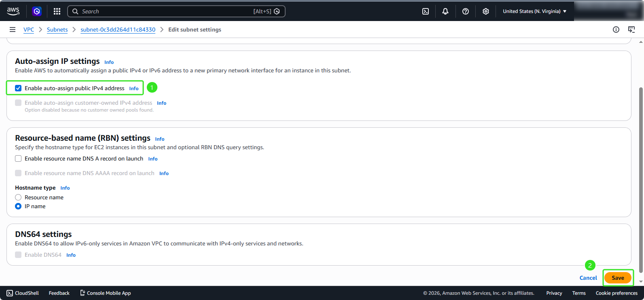Open the settings gear in the top bar
Viewport: 644px width, 300px height.
(x=486, y=11)
